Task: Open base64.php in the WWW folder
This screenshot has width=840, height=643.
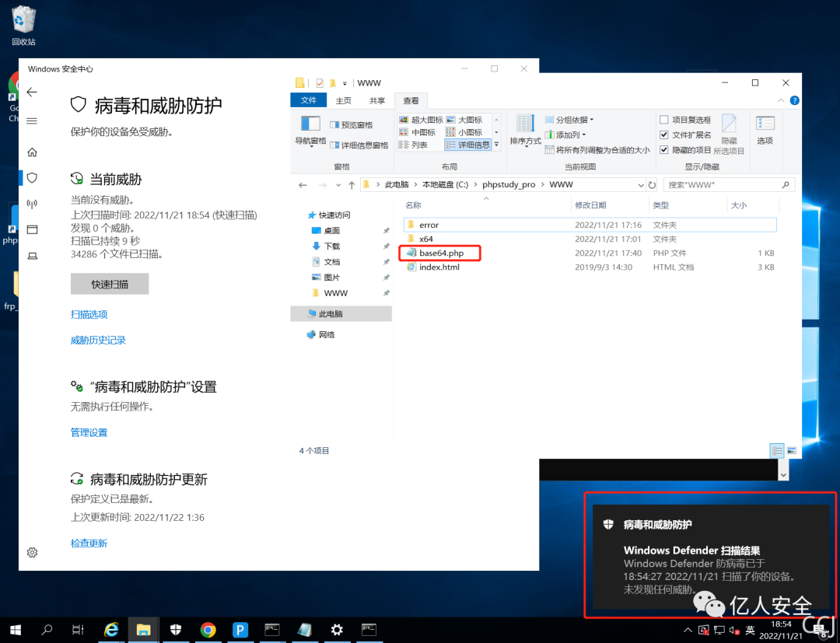Action: (441, 253)
